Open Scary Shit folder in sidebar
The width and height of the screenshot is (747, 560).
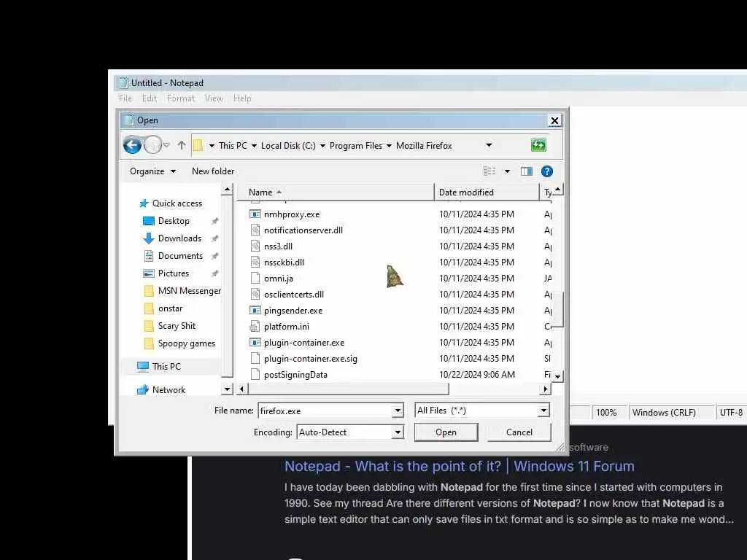point(169,326)
